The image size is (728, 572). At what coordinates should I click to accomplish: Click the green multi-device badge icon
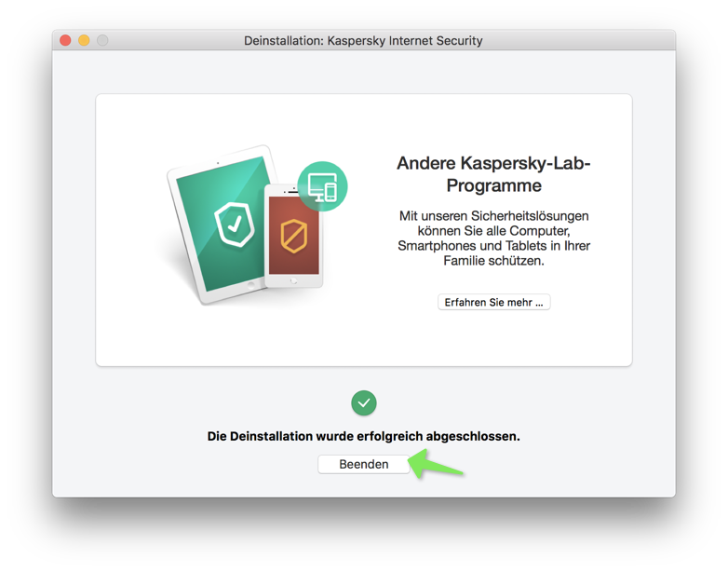click(322, 186)
